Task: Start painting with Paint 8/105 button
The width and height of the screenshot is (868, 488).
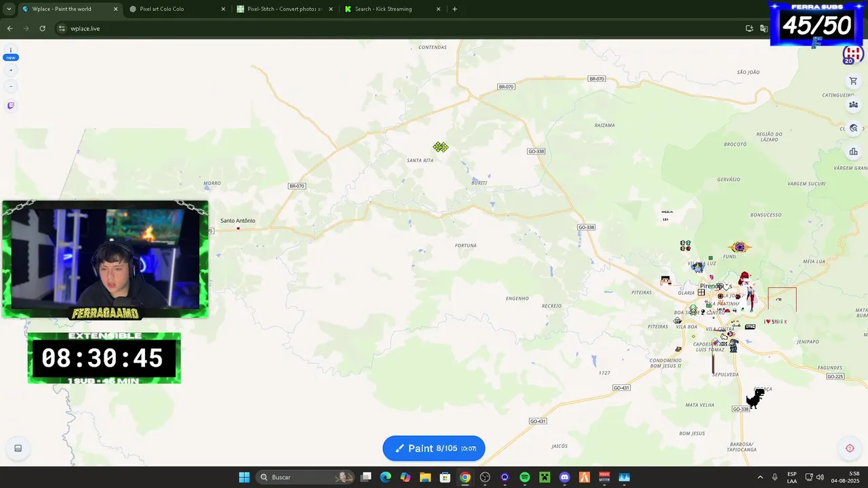Action: (434, 448)
